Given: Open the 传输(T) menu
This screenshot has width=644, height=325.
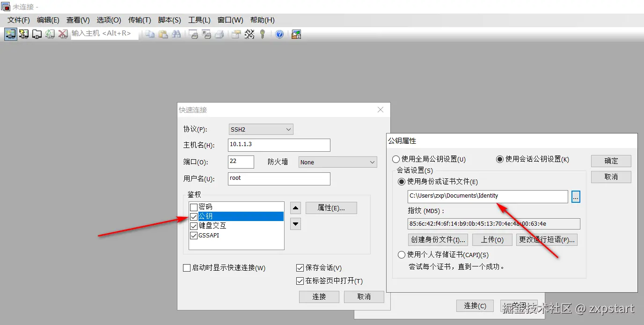Looking at the screenshot, I should 139,20.
